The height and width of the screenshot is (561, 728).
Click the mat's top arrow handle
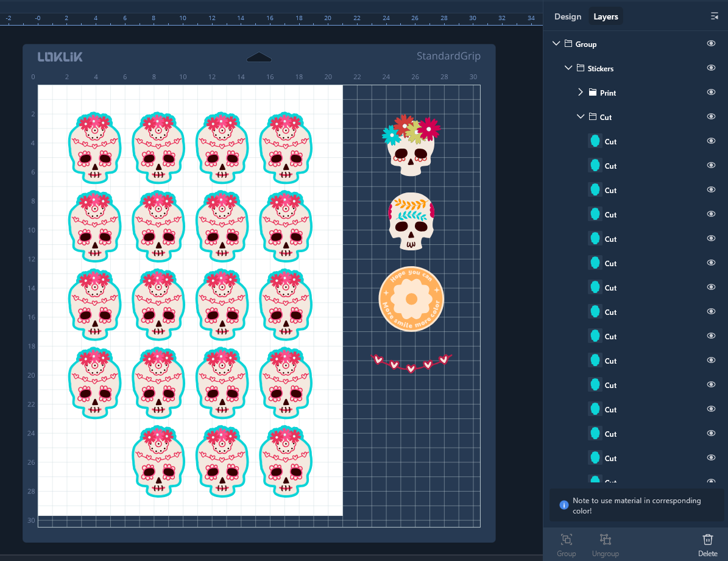259,57
